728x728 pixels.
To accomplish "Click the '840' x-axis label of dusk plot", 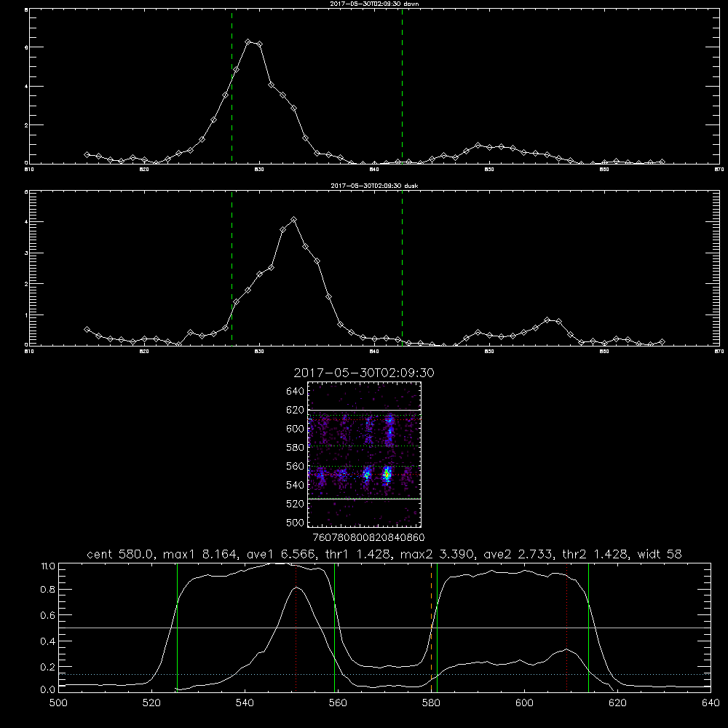I will pos(374,352).
